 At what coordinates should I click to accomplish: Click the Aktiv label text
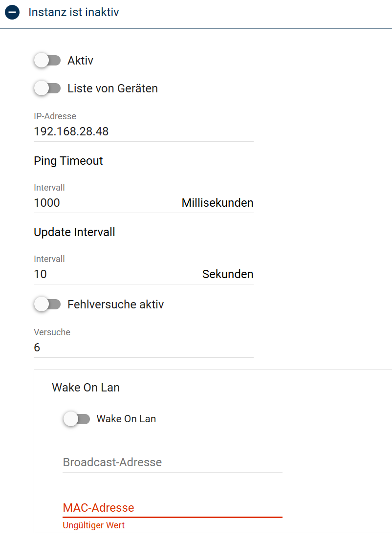[x=80, y=61]
